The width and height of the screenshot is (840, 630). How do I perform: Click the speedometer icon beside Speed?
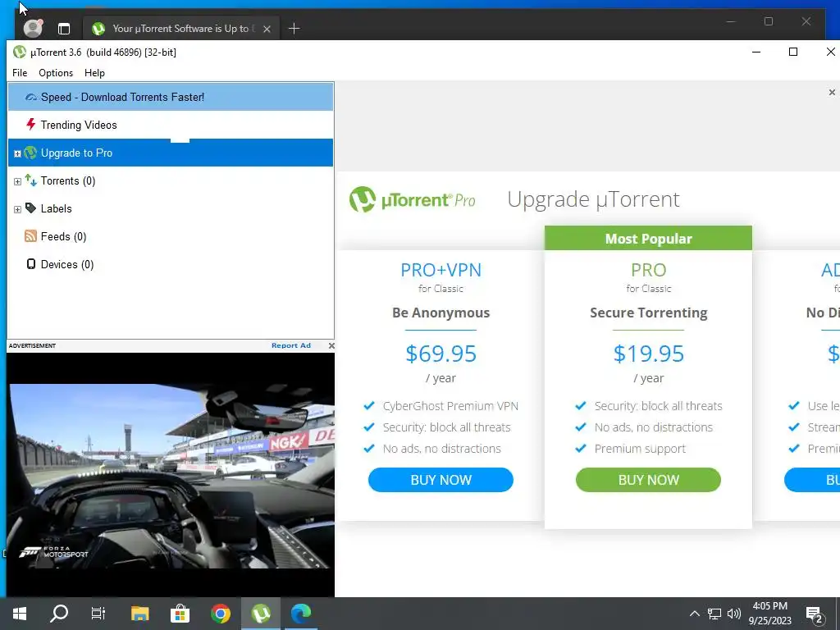tap(31, 97)
